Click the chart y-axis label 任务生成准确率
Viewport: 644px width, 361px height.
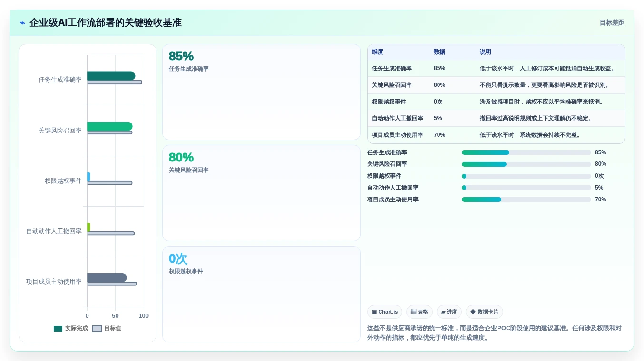click(x=60, y=80)
